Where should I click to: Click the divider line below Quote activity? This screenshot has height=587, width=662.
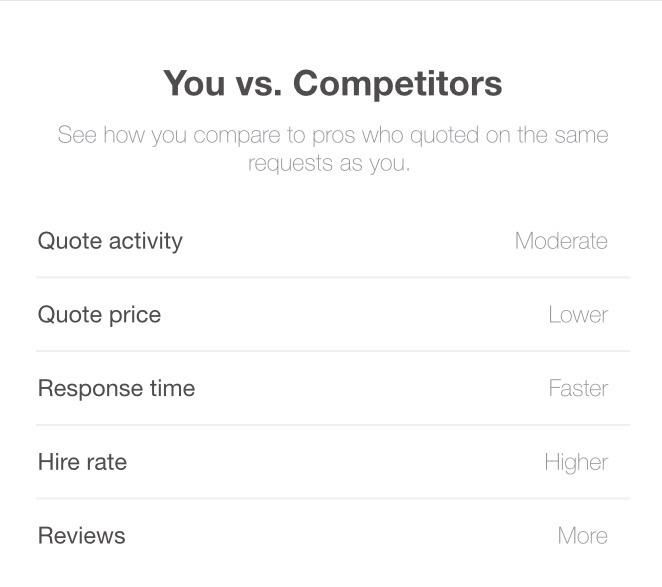click(332, 278)
